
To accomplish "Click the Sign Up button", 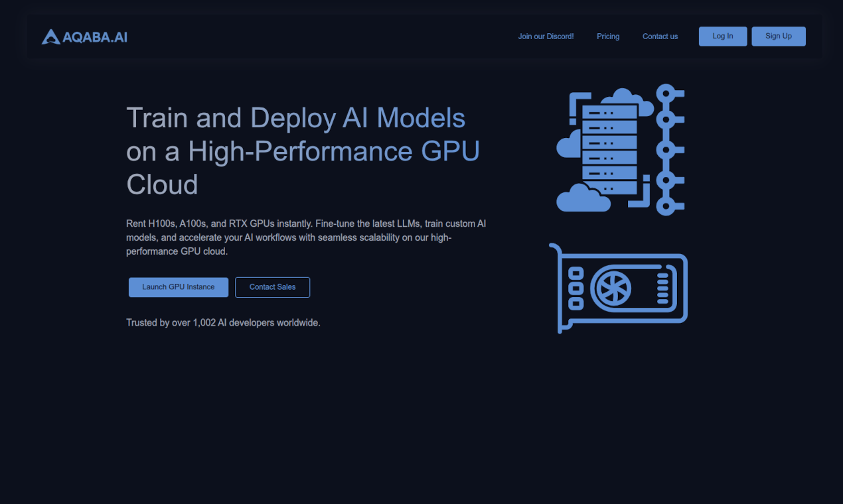I will pyautogui.click(x=779, y=36).
